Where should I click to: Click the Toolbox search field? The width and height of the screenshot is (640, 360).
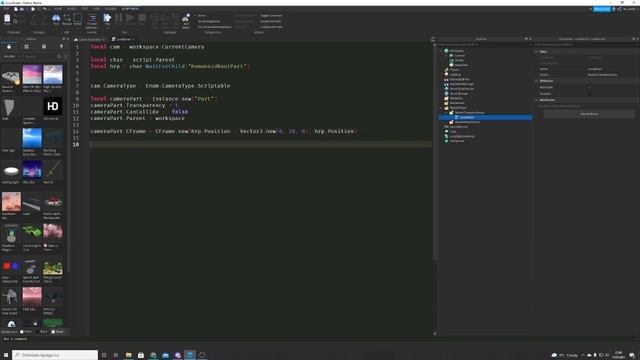point(40,56)
